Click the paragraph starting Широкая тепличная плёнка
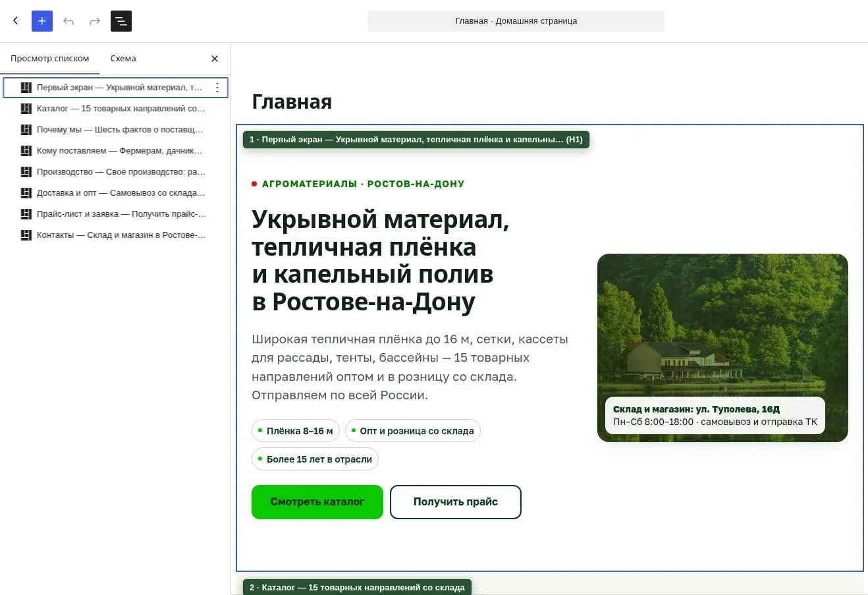868x595 pixels. point(410,367)
